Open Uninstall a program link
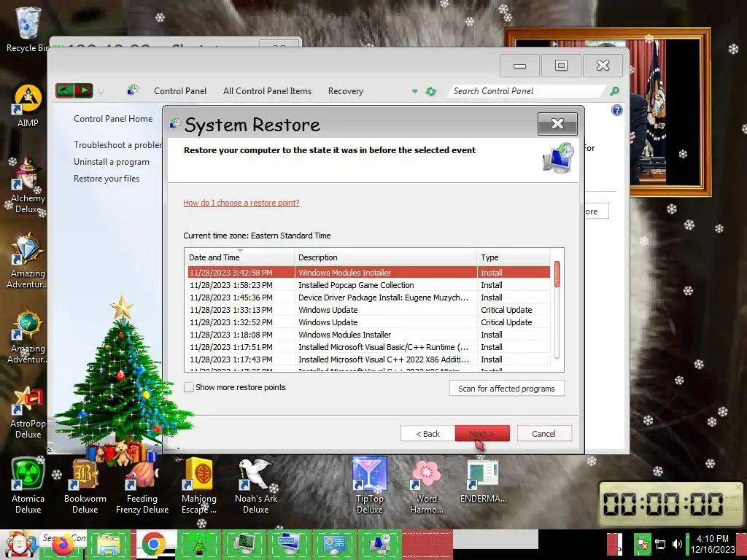747x560 pixels. (112, 162)
